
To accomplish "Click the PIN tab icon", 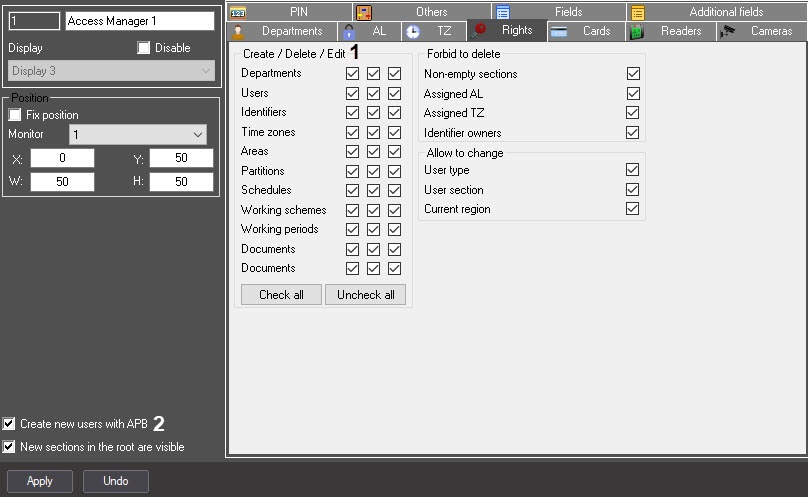I will click(238, 12).
